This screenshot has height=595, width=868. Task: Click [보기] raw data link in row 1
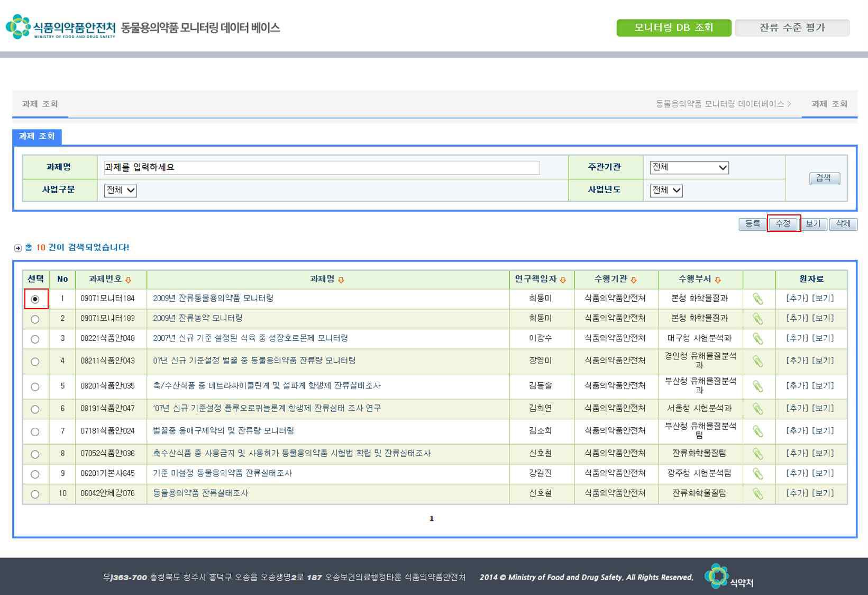[x=823, y=299]
